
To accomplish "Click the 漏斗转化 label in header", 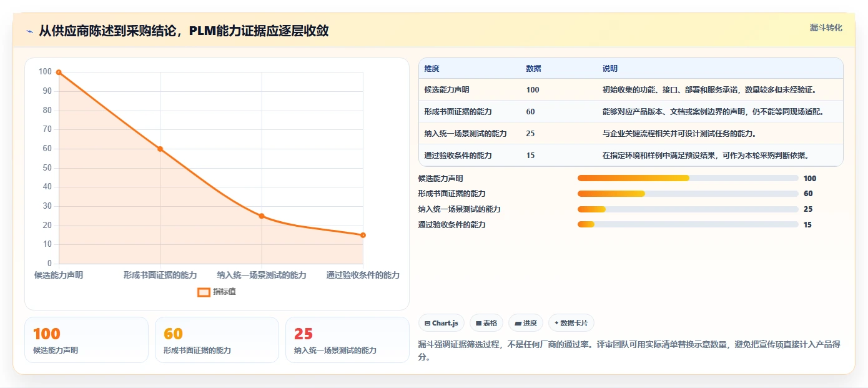I will click(826, 27).
